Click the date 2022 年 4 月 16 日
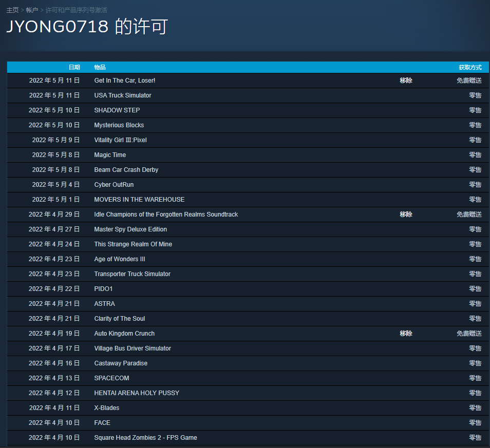Viewport: 490px width, 448px height. coord(54,363)
